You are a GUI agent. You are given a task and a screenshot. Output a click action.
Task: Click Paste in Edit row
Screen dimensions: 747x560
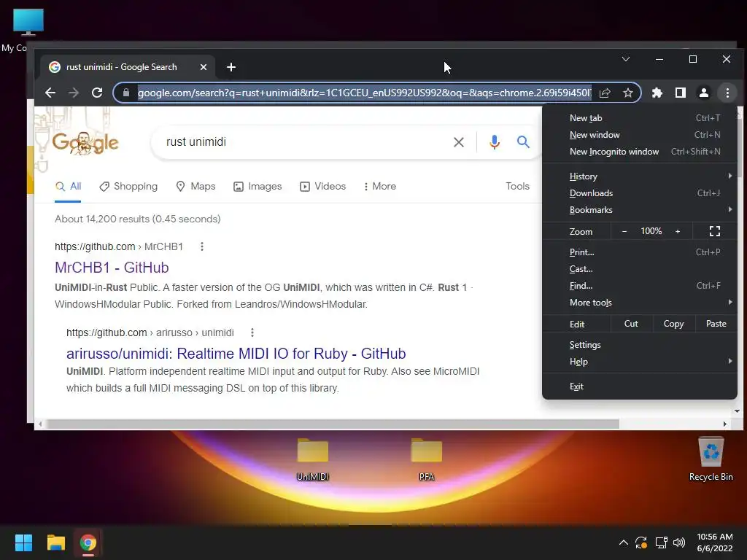point(716,324)
